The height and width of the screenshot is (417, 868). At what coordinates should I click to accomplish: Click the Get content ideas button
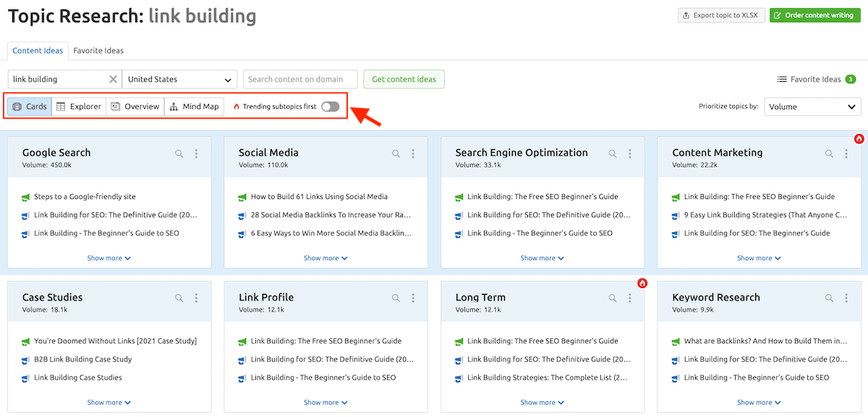pos(404,80)
